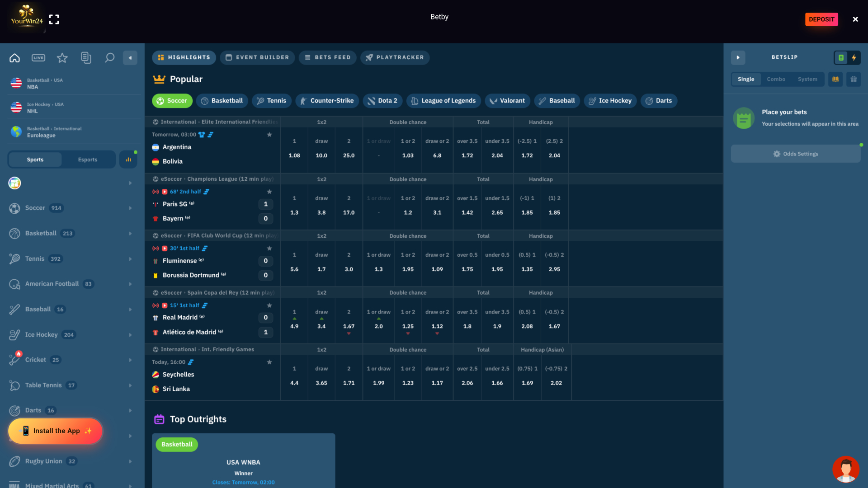Open the gift bonus icon in betslip
868x488 pixels.
tap(854, 79)
